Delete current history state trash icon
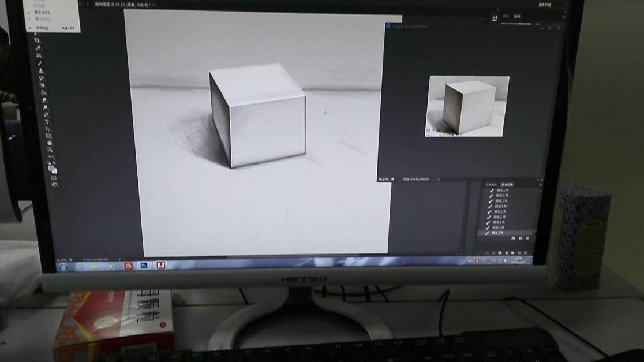The image size is (644, 362). [x=527, y=238]
